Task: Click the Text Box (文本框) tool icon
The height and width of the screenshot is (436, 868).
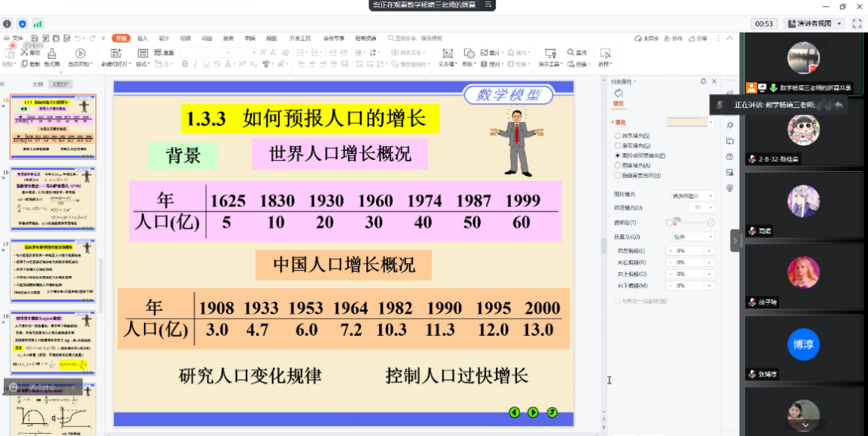Action: click(x=447, y=54)
